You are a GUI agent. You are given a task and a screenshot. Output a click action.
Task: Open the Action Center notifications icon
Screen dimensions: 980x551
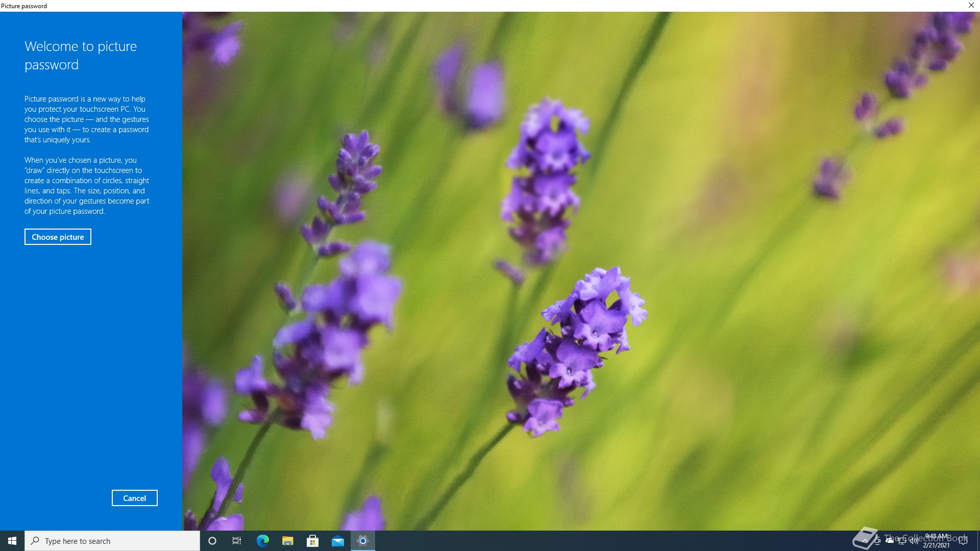click(x=963, y=541)
